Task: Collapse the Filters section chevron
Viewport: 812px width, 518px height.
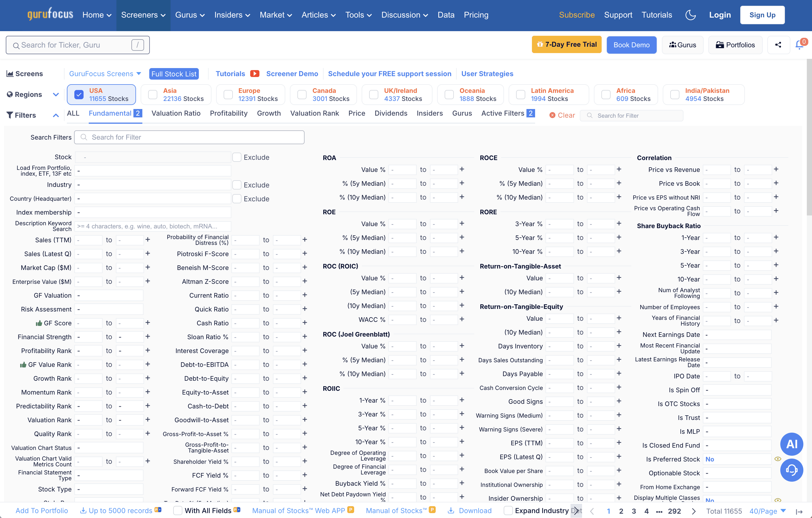Action: click(x=56, y=115)
